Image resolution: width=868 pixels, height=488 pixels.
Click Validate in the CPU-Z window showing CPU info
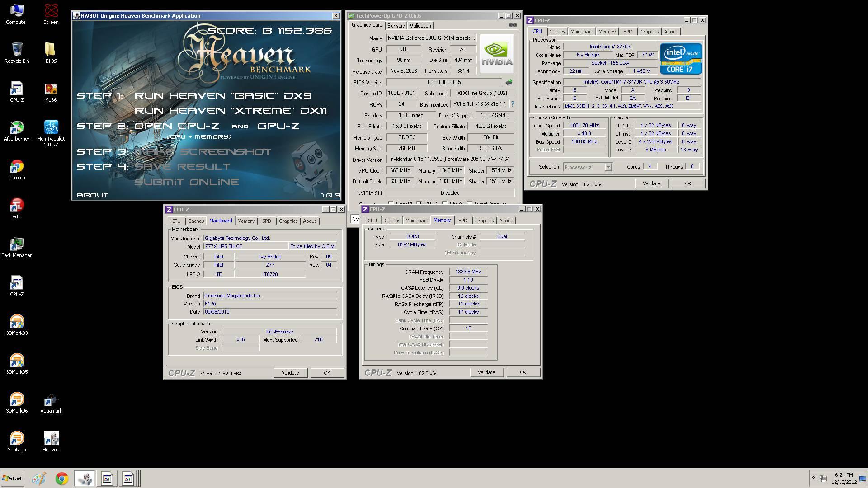(651, 183)
